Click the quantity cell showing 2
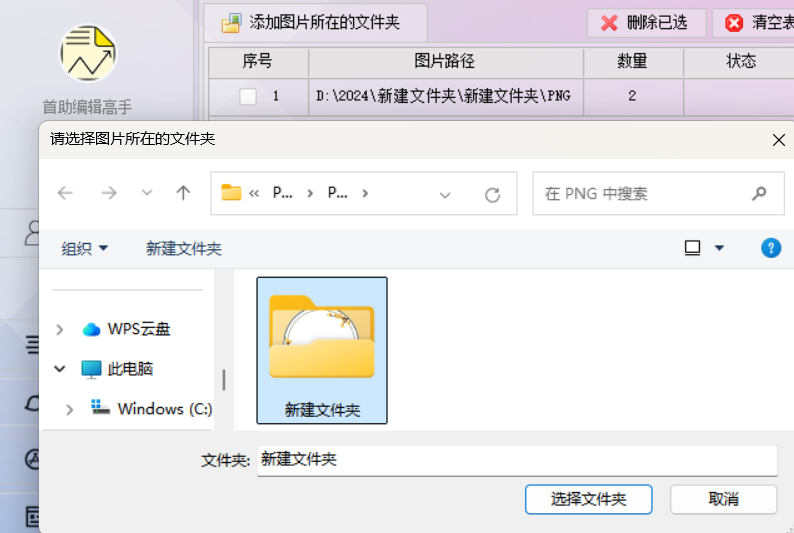This screenshot has height=533, width=794. click(x=632, y=96)
